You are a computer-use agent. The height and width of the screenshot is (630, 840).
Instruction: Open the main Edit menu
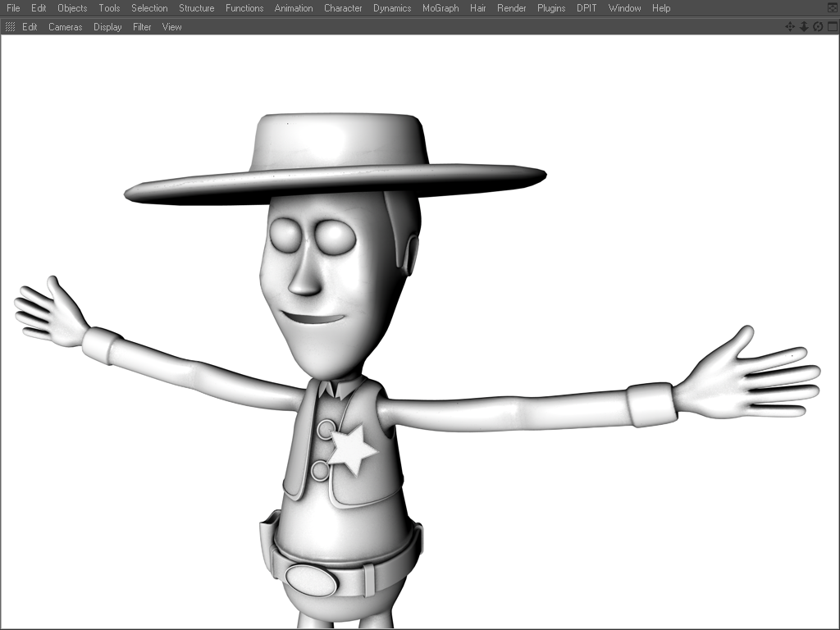pos(39,8)
